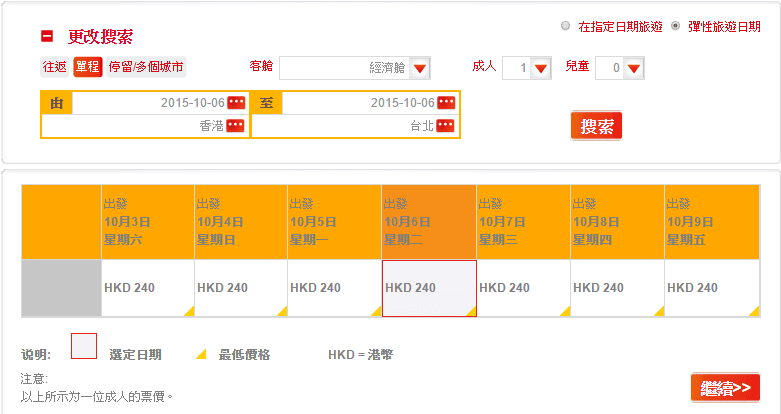Open the 成人 adult count dropdown
The height and width of the screenshot is (414, 781).
point(541,68)
